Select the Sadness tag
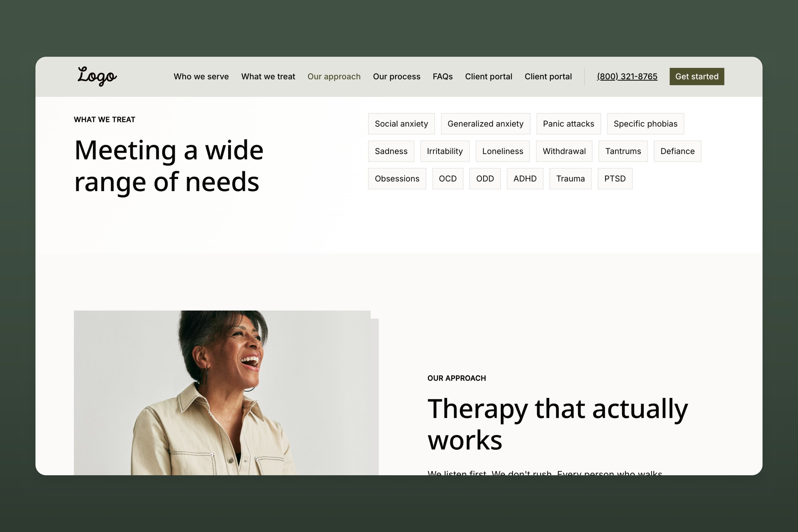798x532 pixels. coord(391,151)
